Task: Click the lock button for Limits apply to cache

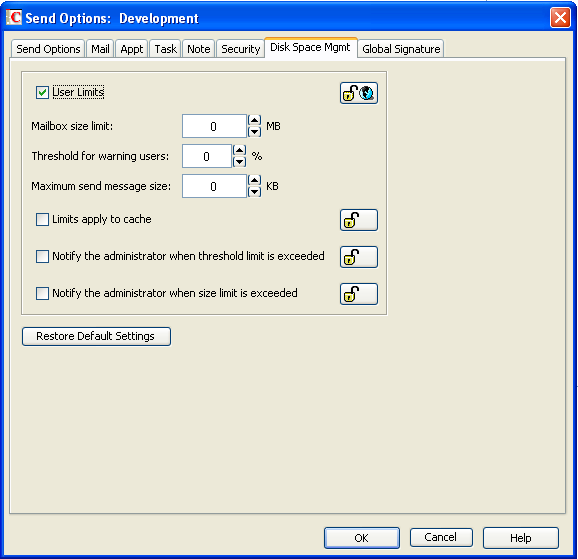Action: click(x=358, y=220)
